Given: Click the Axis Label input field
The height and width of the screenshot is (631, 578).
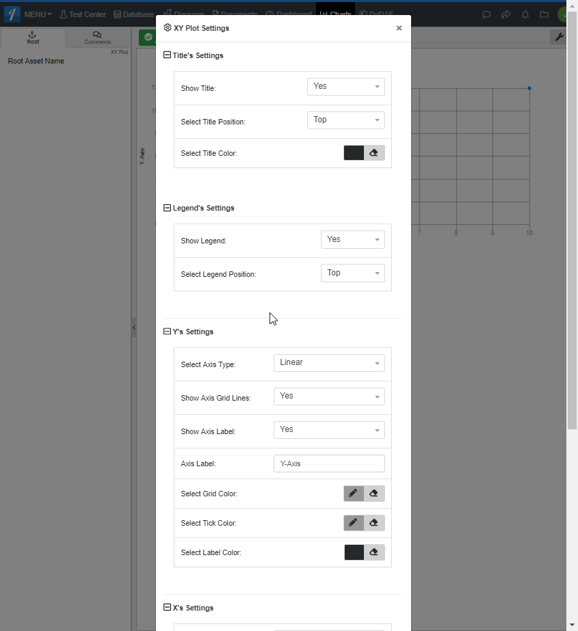Looking at the screenshot, I should tap(329, 464).
